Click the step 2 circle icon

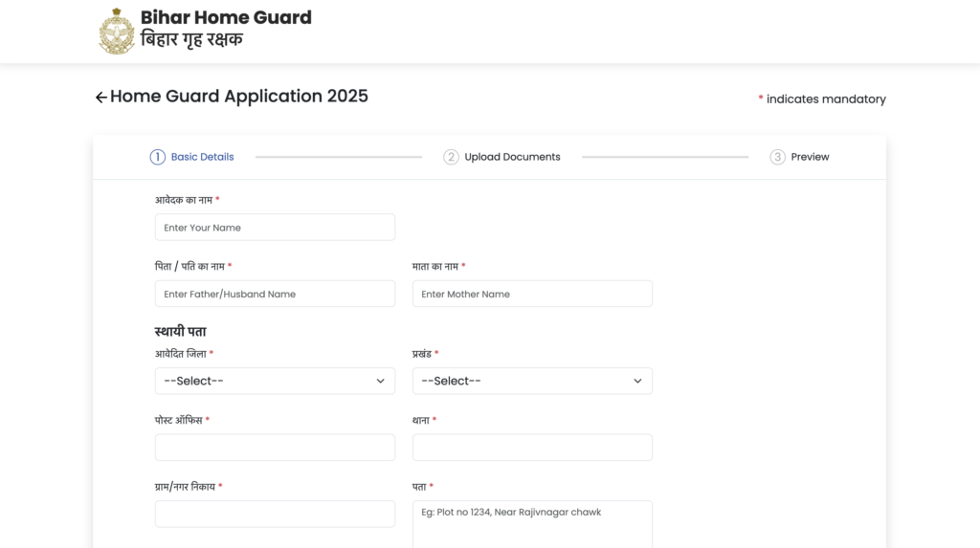pyautogui.click(x=451, y=157)
